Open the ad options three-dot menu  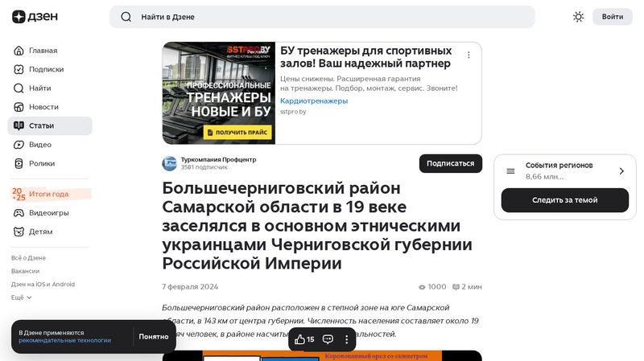[x=469, y=55]
